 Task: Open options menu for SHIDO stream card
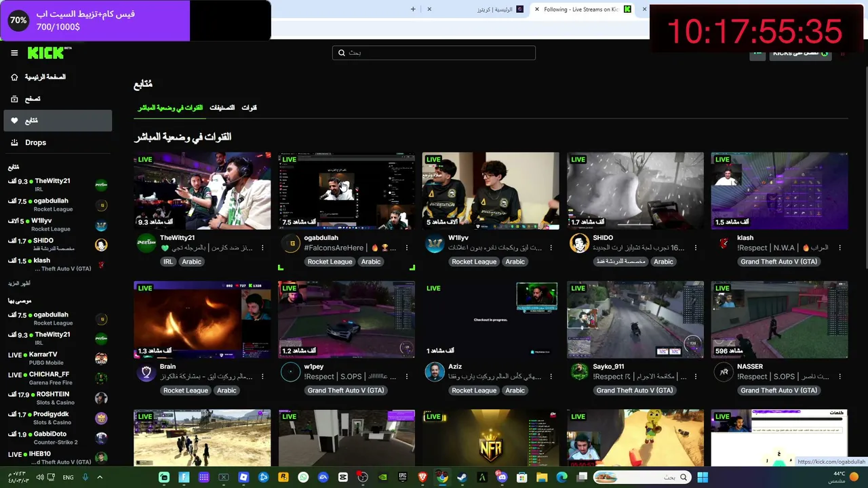click(x=696, y=248)
